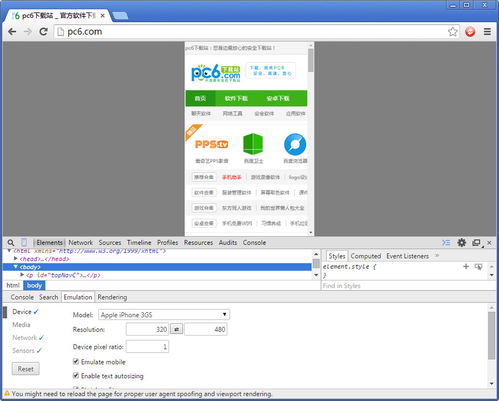This screenshot has width=499, height=401.
Task: Collapse the body element tree node
Action: coord(15,267)
